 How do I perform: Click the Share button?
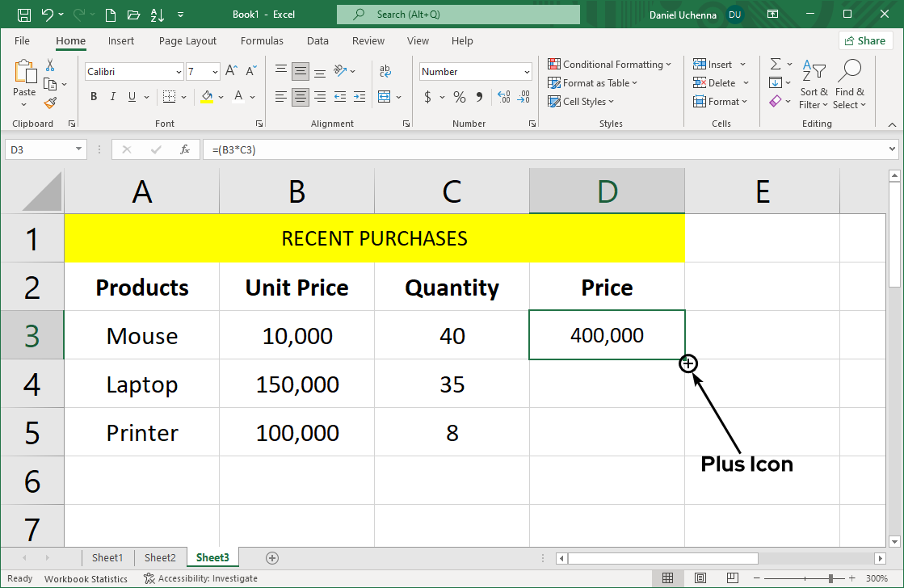(865, 40)
